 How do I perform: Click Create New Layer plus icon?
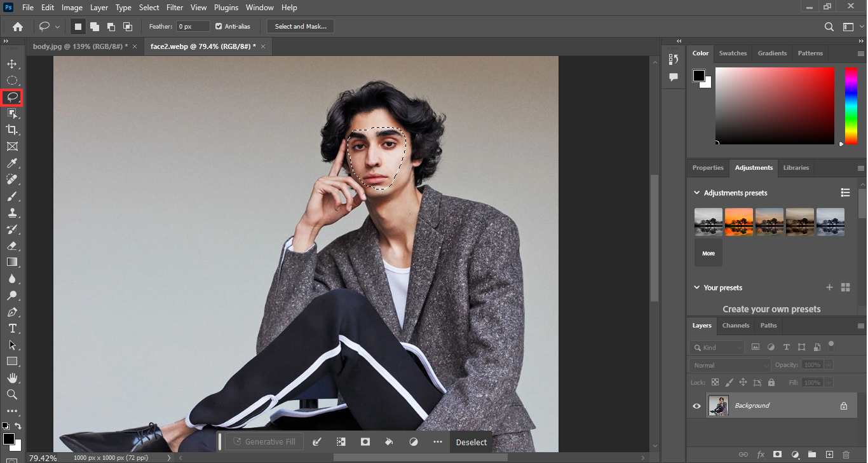[829, 455]
